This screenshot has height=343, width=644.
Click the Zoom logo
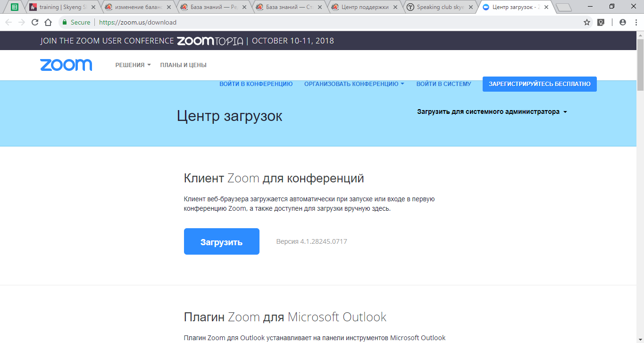point(66,65)
